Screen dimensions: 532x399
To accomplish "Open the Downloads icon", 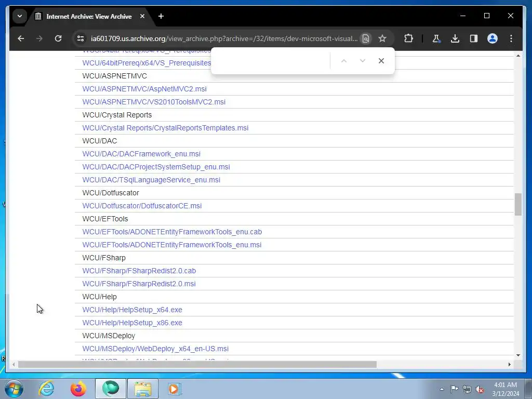I will point(455,38).
